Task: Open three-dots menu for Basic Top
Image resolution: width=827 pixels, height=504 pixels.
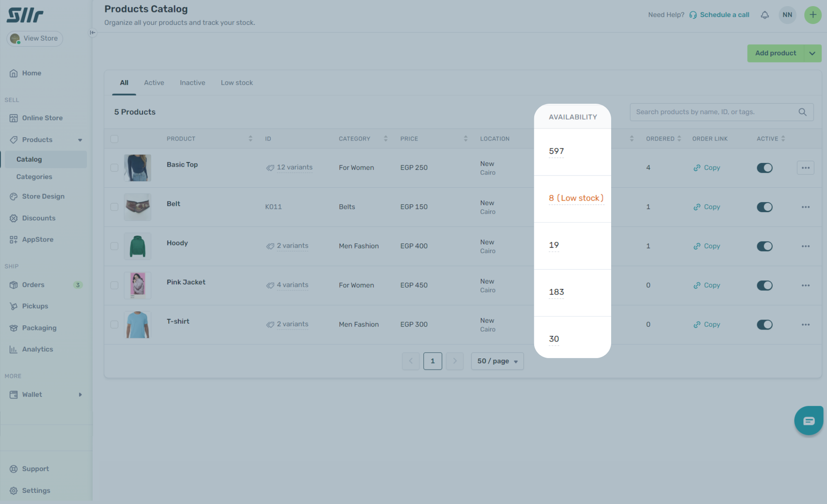Action: point(805,168)
